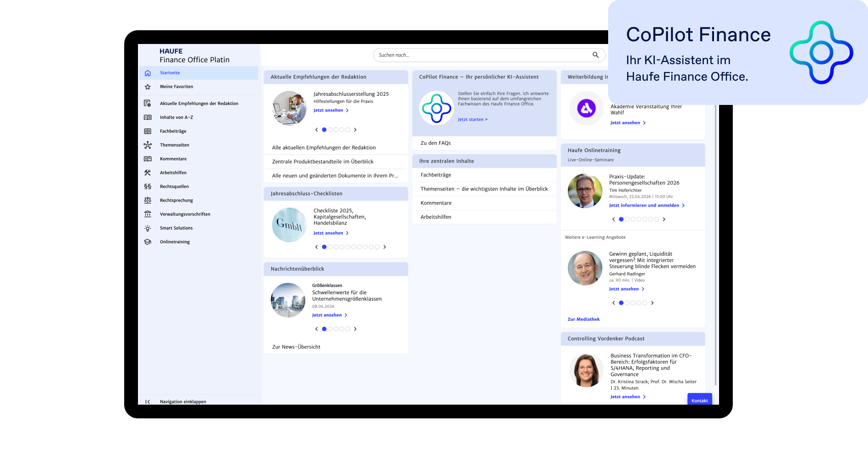This screenshot has width=868, height=461.
Task: Go to Themenseiten in the navigation
Action: 199,145
